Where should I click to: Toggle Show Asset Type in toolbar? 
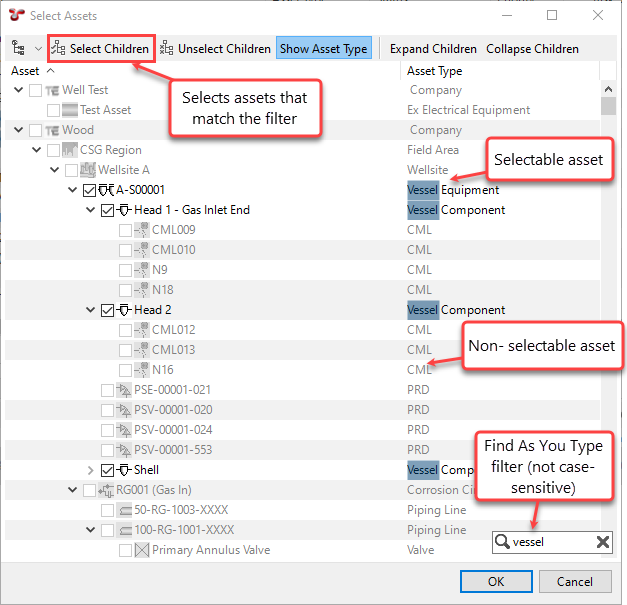click(x=323, y=48)
